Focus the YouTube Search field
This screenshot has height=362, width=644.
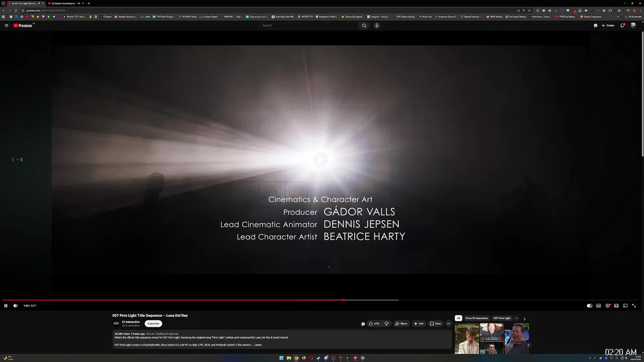tap(309, 25)
